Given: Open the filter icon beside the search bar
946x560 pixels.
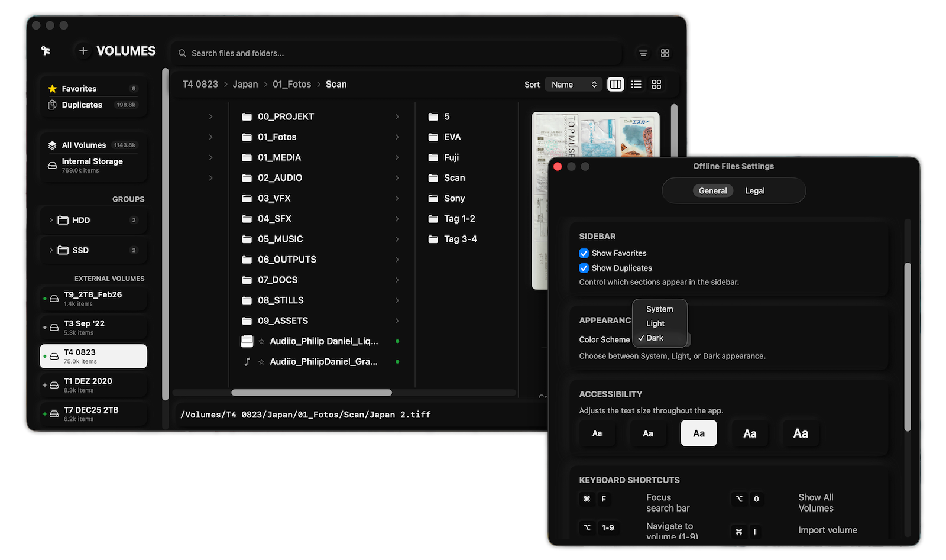Looking at the screenshot, I should pyautogui.click(x=643, y=53).
